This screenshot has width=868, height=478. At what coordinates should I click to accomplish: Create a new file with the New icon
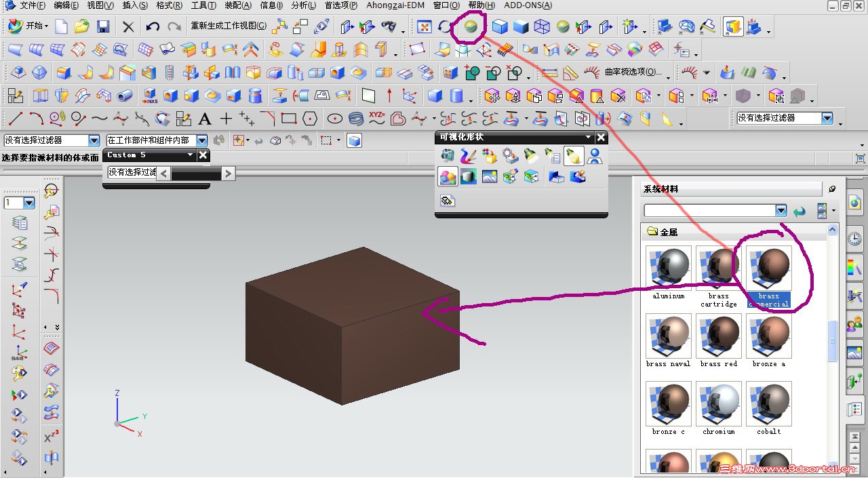(x=61, y=26)
